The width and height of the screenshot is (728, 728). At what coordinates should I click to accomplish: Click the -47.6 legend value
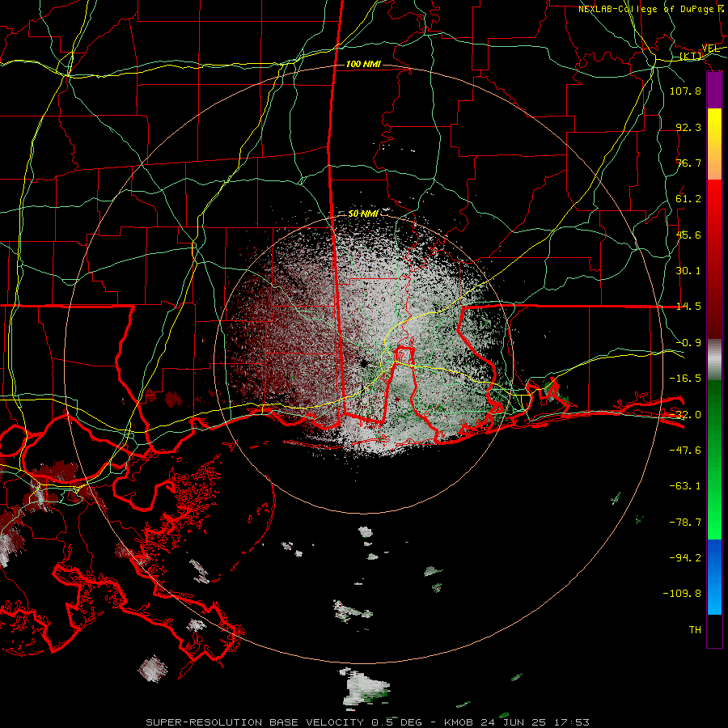(x=685, y=451)
